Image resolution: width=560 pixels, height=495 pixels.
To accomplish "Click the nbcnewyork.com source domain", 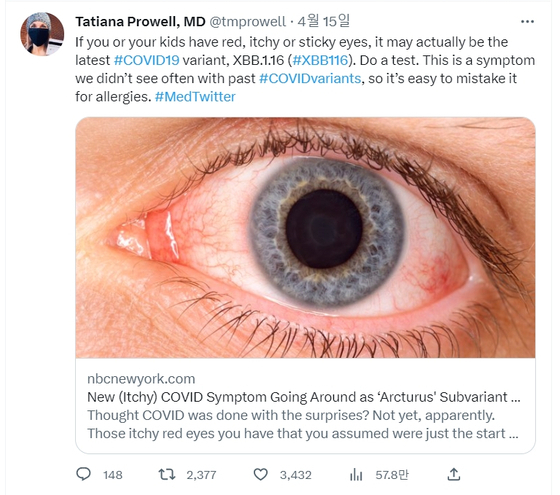I will click(x=141, y=379).
